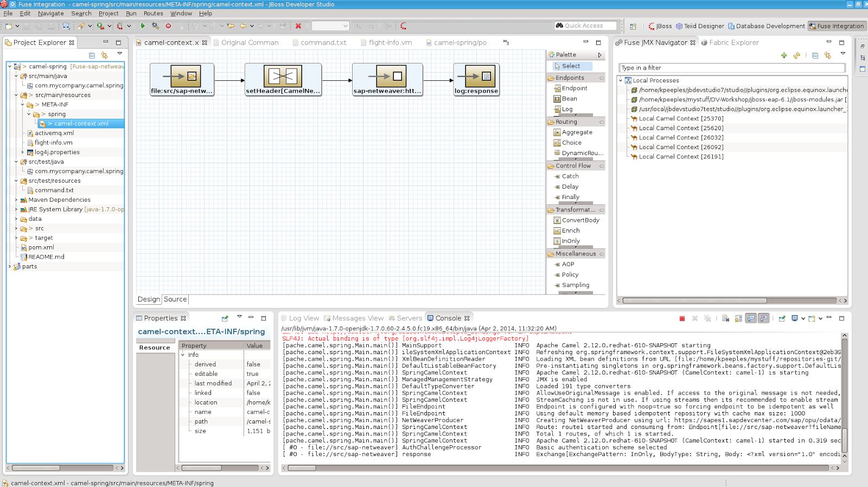Toggle Scroll Lock in Console toolbar

point(738,318)
